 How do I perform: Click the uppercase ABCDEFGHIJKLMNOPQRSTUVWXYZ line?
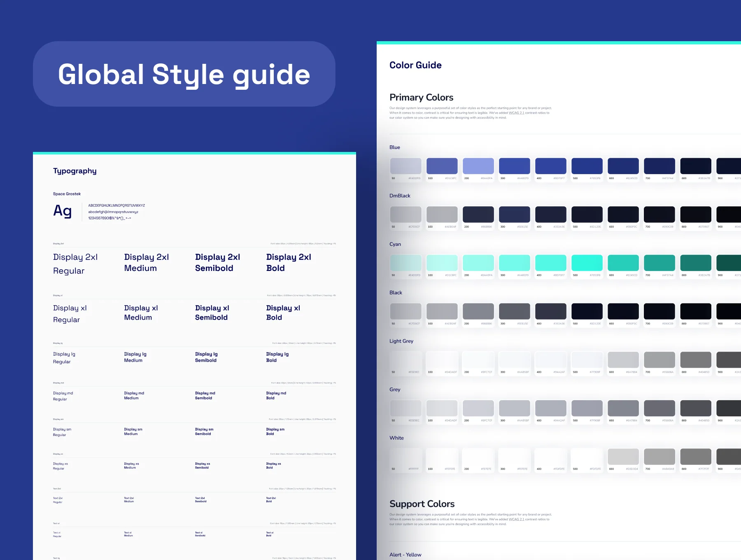tap(117, 205)
